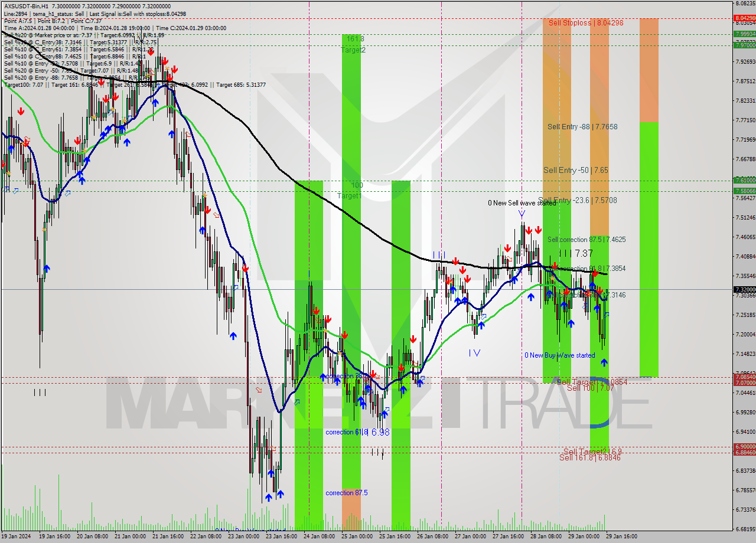Image resolution: width=756 pixels, height=543 pixels.
Task: Click the '28 Jan 08:00' time label
Action: (x=546, y=537)
